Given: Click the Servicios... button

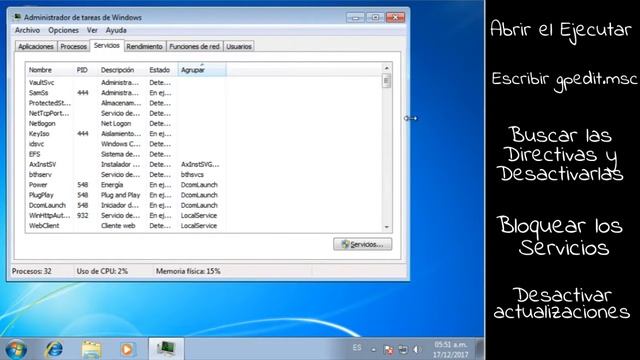Looking at the screenshot, I should pos(362,244).
